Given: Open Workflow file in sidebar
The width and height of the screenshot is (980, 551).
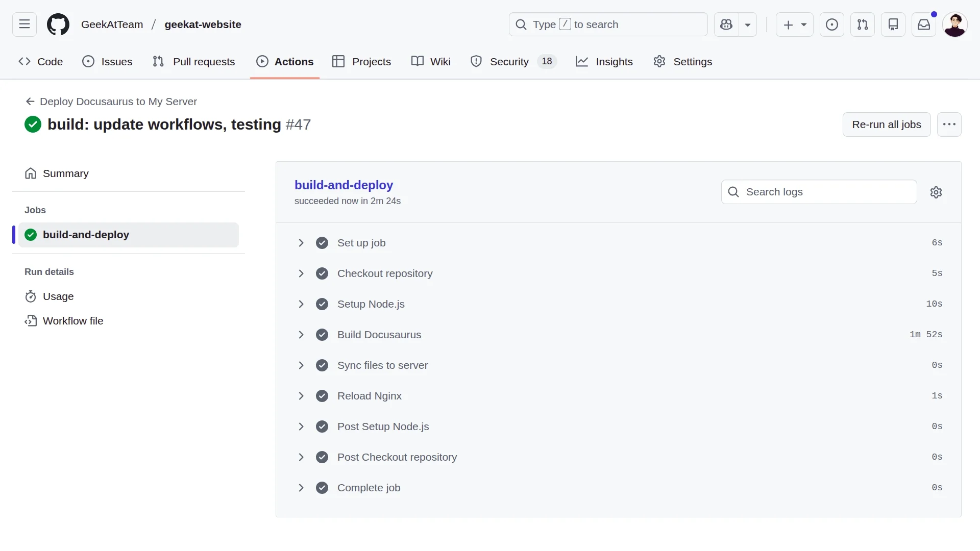Looking at the screenshot, I should click(x=73, y=321).
